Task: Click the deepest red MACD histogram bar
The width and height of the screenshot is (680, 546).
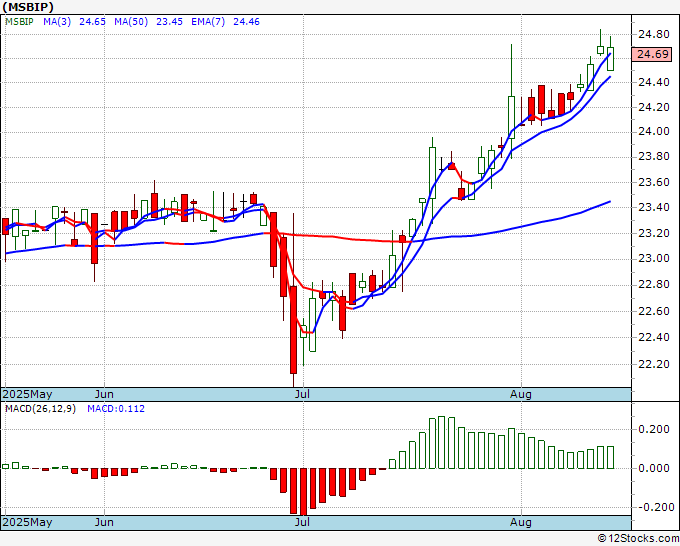Action: coord(304,492)
